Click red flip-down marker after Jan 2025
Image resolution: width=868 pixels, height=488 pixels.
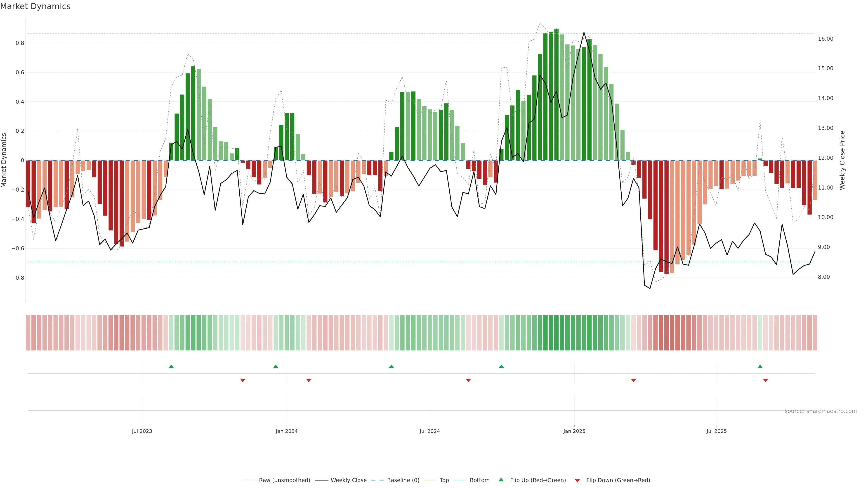[633, 380]
